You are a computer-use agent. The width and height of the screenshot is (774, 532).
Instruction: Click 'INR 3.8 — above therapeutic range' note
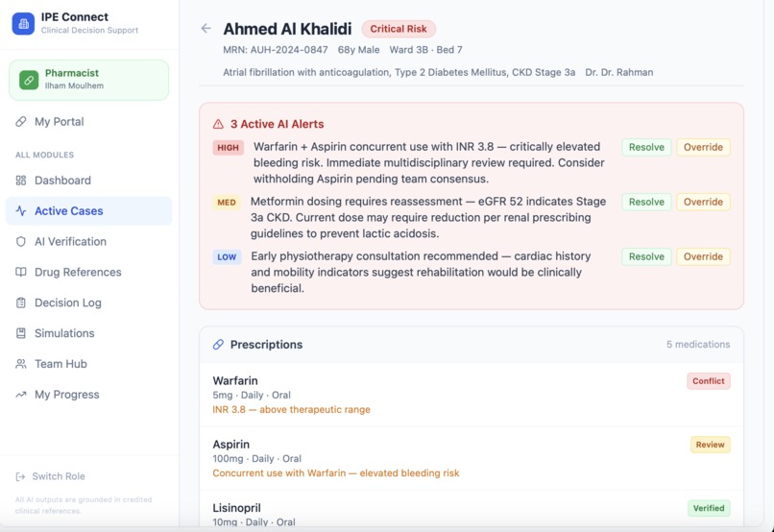291,410
